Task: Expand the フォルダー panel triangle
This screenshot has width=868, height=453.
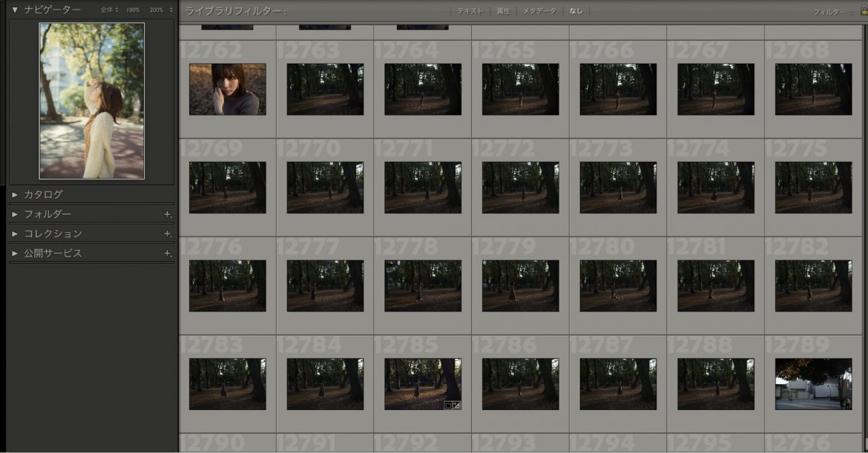Action: point(15,214)
